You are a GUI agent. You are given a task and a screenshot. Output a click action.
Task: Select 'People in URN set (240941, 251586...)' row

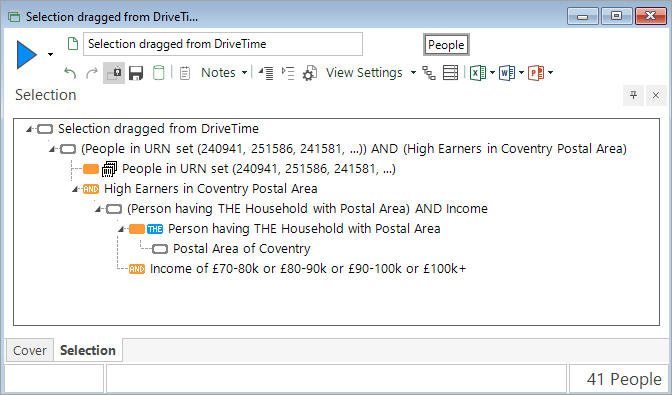click(x=259, y=169)
